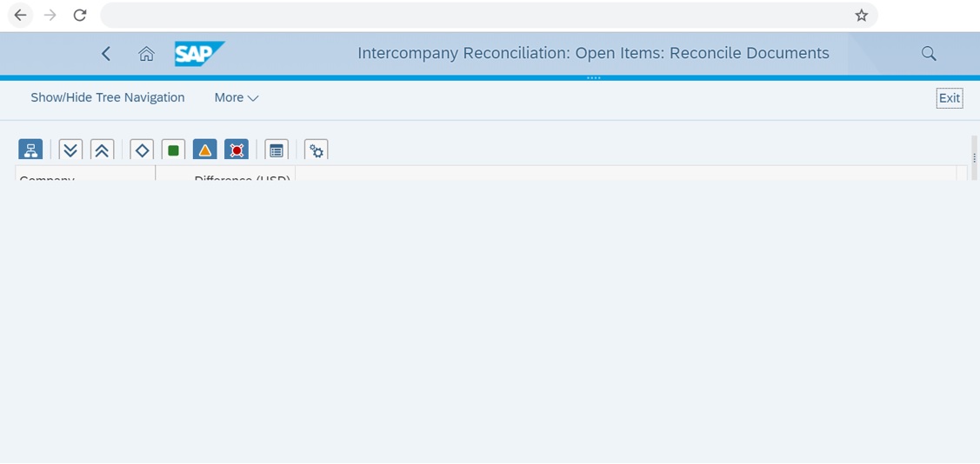Viewport: 980px width, 464px height.
Task: Collapse all nodes with double-up arrows
Action: (x=102, y=150)
